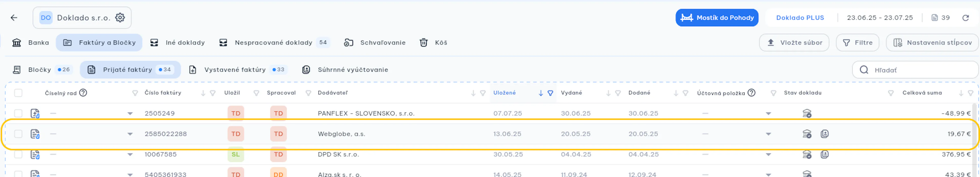Check the box for Webglobe invoice 2585022288
This screenshot has height=177, width=980.
pyautogui.click(x=18, y=134)
